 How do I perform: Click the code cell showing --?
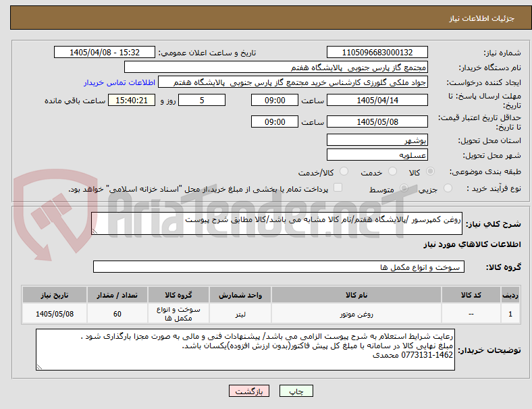(471, 314)
